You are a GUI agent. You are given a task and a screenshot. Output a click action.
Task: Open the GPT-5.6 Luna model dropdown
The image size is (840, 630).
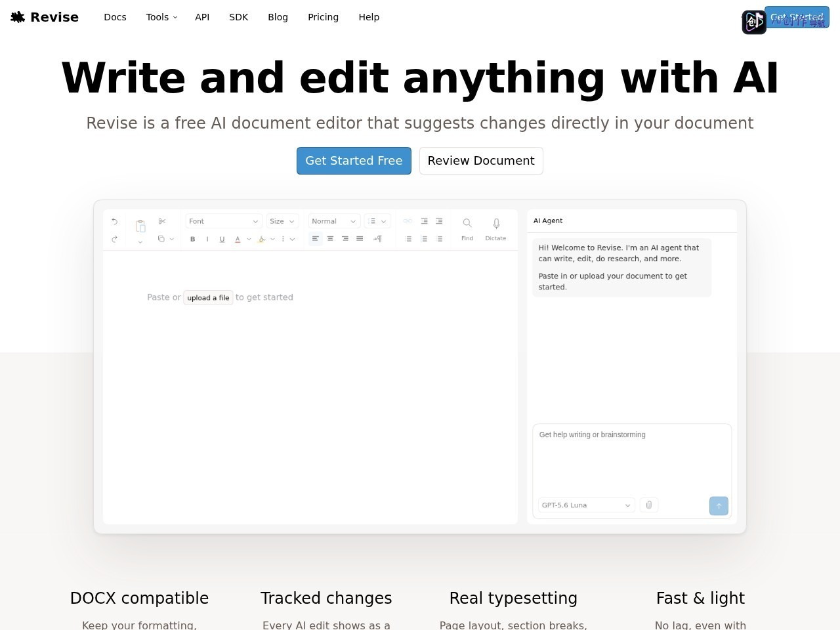pyautogui.click(x=586, y=505)
